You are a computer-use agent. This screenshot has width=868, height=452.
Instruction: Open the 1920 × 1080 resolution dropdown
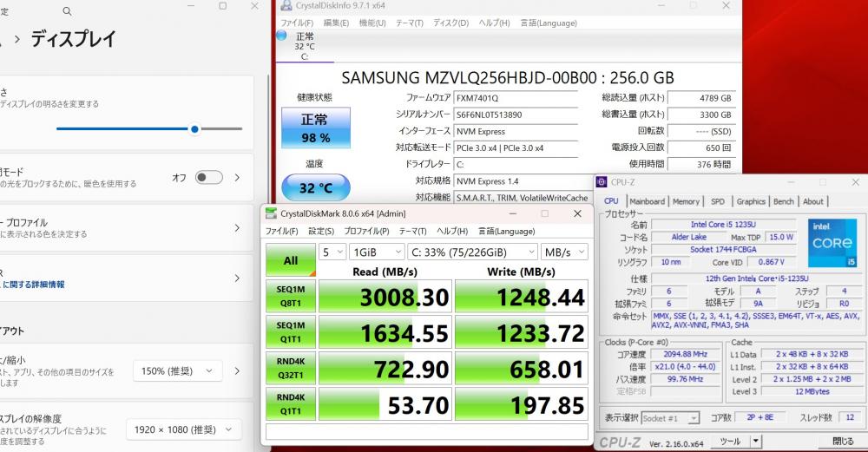coord(183,429)
